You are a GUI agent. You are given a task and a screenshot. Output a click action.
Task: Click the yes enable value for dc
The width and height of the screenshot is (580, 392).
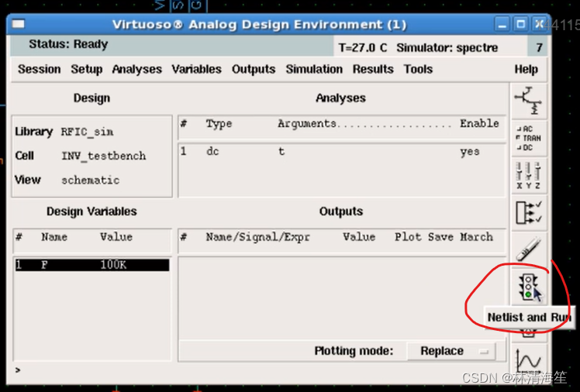pos(470,152)
